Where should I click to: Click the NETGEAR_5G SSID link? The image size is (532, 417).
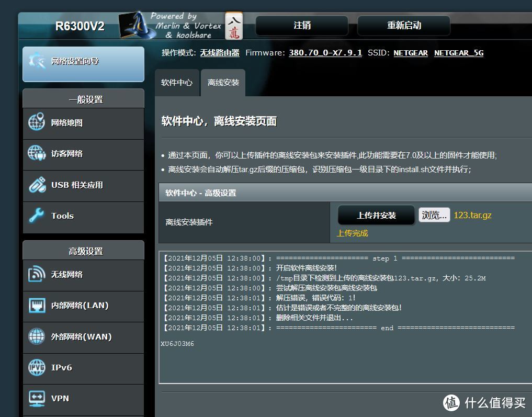458,53
